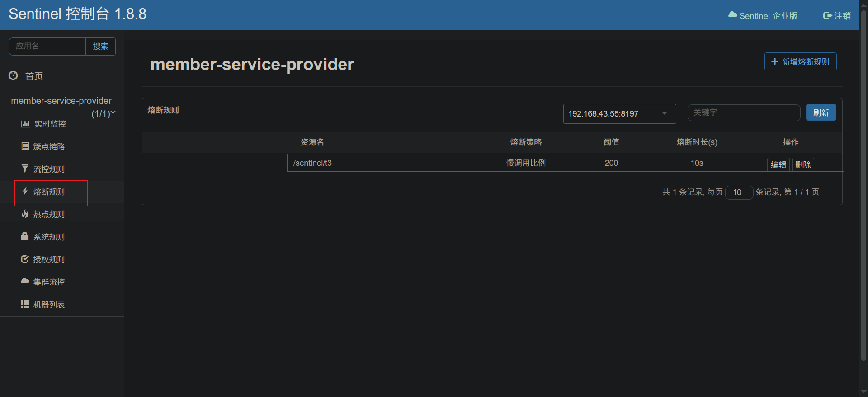The height and width of the screenshot is (397, 868).
Task: Delete the /sentinel/t3 rule
Action: click(x=803, y=164)
